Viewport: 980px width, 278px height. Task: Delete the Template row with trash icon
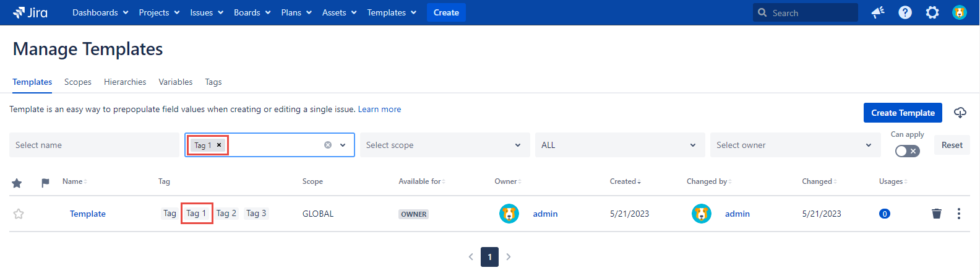click(x=937, y=214)
